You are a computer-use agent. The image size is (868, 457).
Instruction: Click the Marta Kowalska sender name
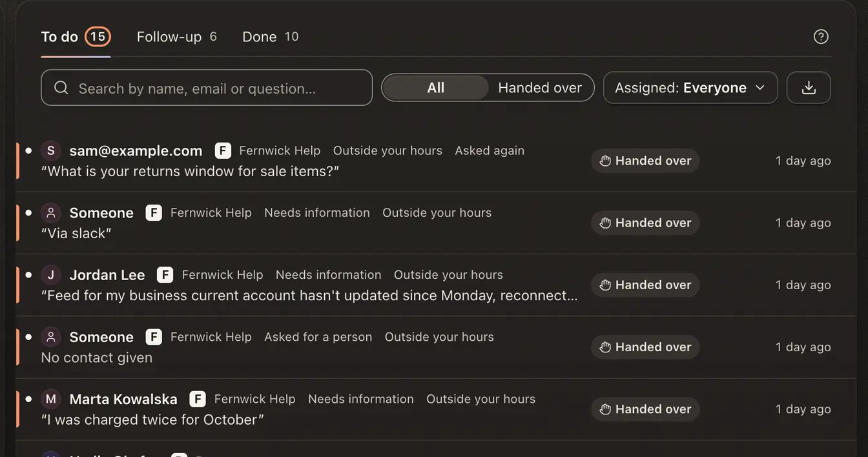click(x=123, y=399)
